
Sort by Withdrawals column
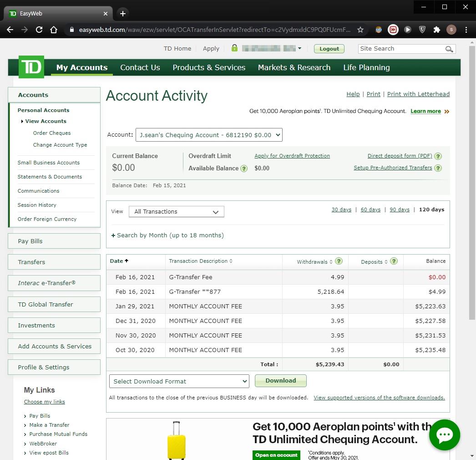coord(314,262)
